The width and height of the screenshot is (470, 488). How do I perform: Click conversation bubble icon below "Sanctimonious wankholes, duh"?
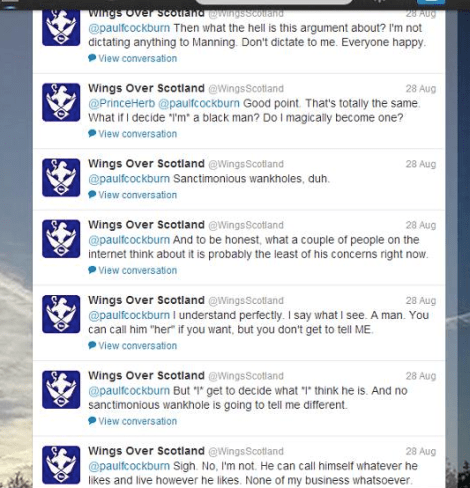tap(92, 195)
